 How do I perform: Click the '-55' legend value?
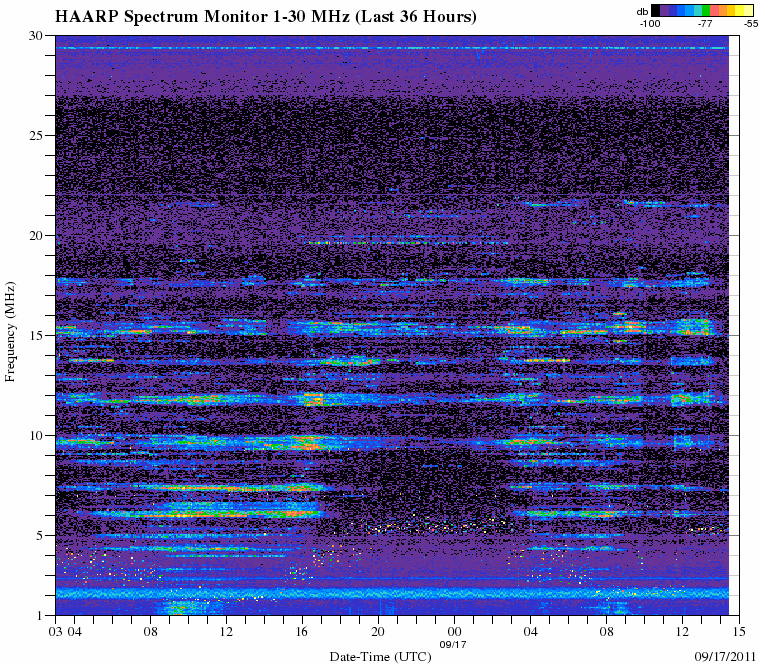[x=751, y=23]
